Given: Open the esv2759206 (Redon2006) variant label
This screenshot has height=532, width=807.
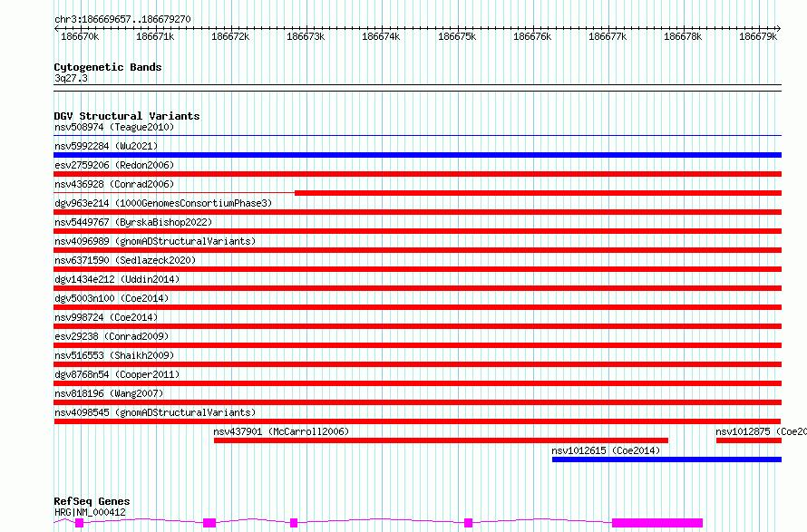Looking at the screenshot, I should tap(114, 165).
